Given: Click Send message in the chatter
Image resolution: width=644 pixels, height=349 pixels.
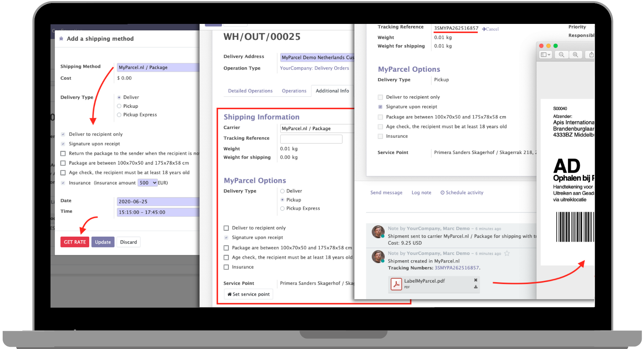Looking at the screenshot, I should click(386, 193).
